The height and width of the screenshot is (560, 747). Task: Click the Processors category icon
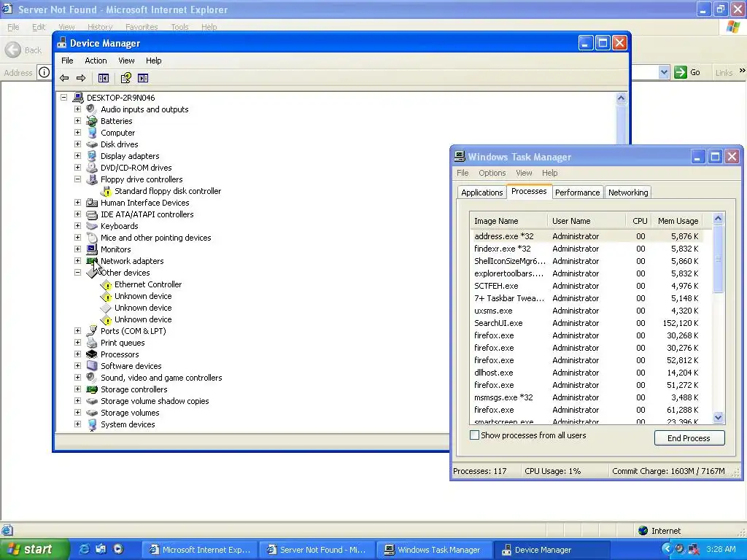coord(92,354)
